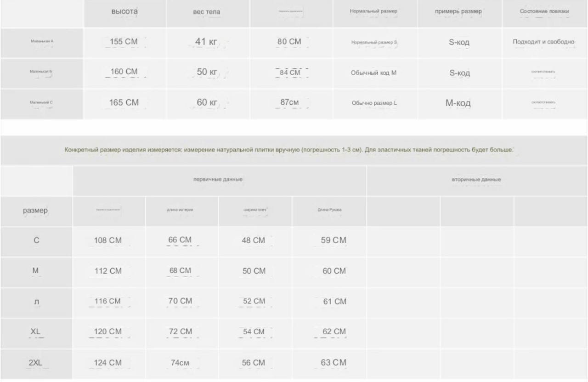Select the '52 СМ' shoulder cell
This screenshot has width=588, height=382.
(x=254, y=301)
